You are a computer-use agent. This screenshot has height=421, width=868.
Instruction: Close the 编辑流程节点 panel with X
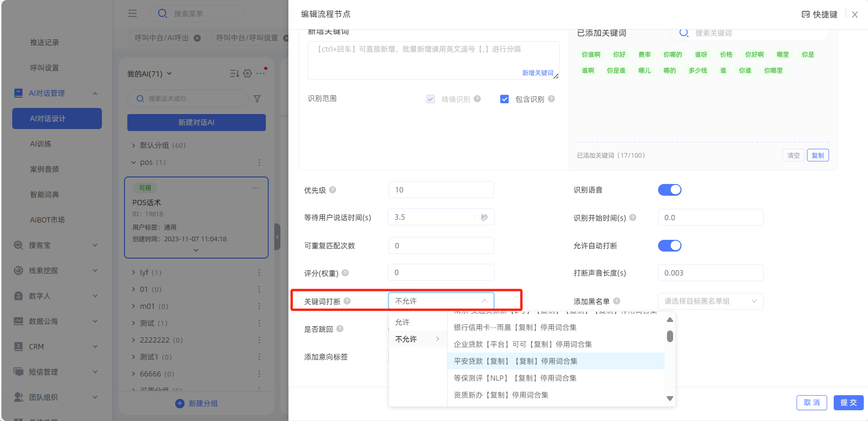click(855, 14)
